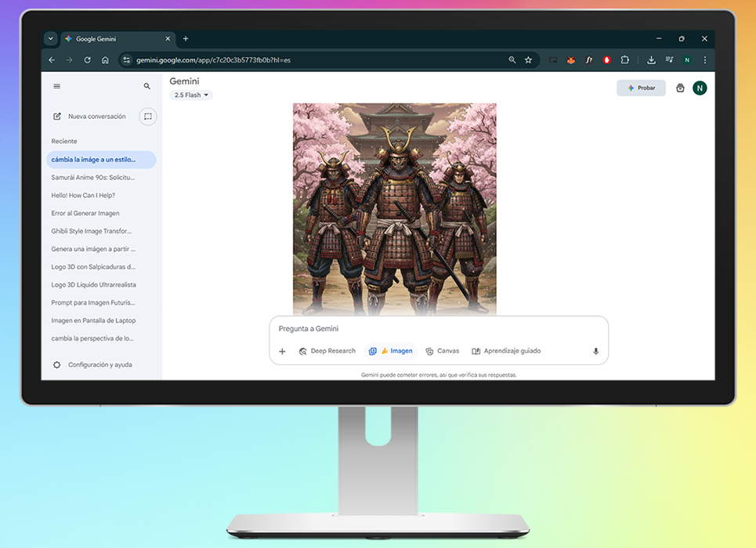The height and width of the screenshot is (548, 756).
Task: Click the plus icon to attach files
Action: click(282, 351)
